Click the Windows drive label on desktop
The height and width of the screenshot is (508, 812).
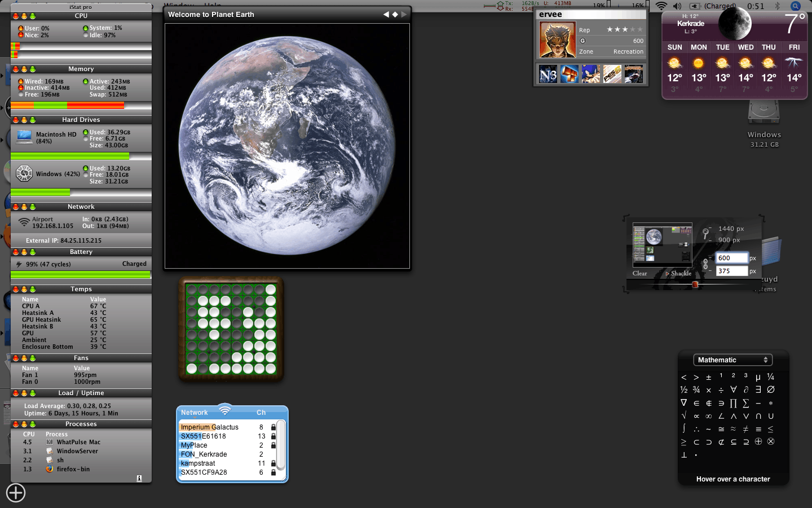(x=764, y=134)
